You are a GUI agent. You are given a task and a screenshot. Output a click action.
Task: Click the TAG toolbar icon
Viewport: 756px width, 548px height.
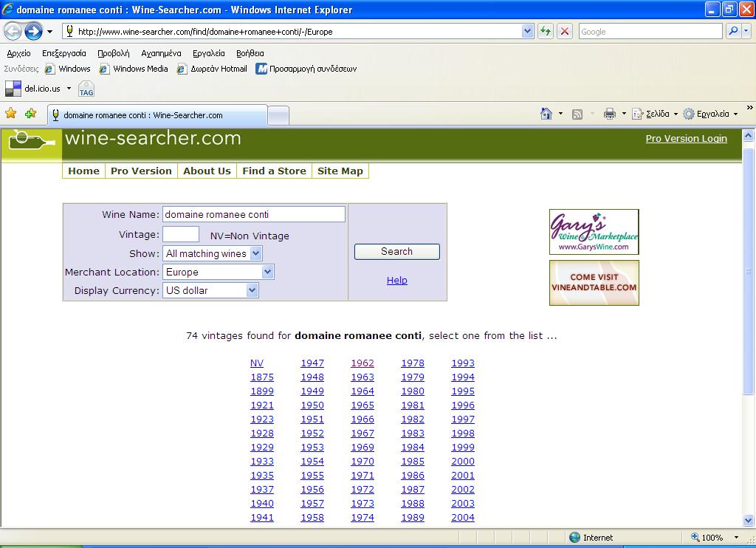tap(86, 89)
